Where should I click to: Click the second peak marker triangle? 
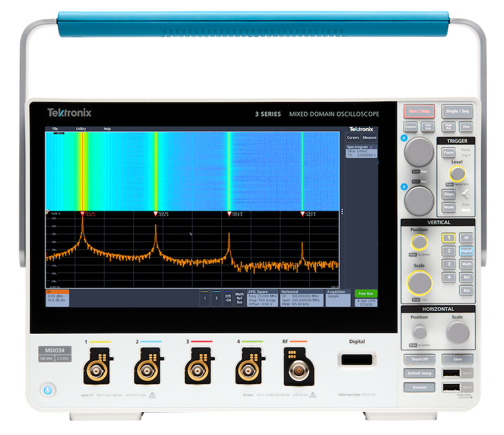(156, 214)
